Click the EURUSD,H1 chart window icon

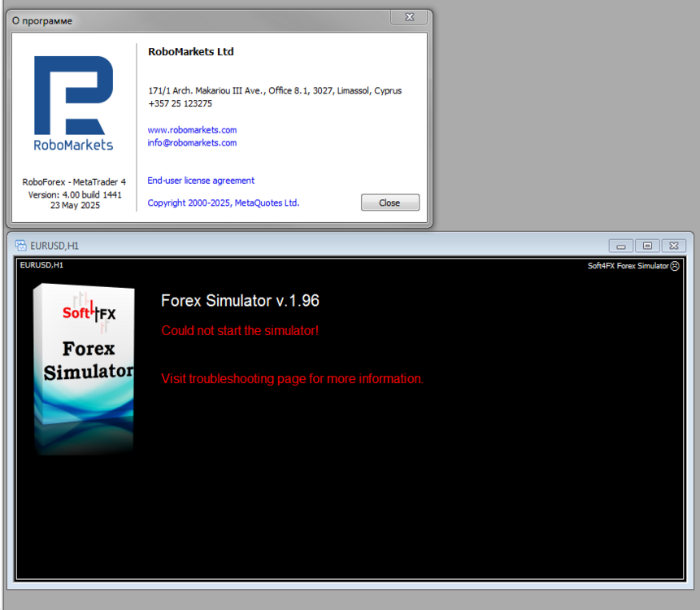point(20,245)
